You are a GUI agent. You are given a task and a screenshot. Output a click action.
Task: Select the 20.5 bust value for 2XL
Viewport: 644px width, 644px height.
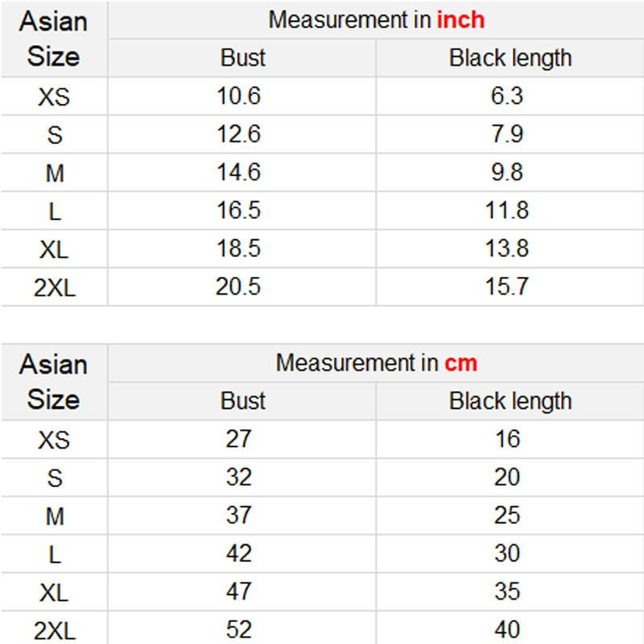point(239,287)
